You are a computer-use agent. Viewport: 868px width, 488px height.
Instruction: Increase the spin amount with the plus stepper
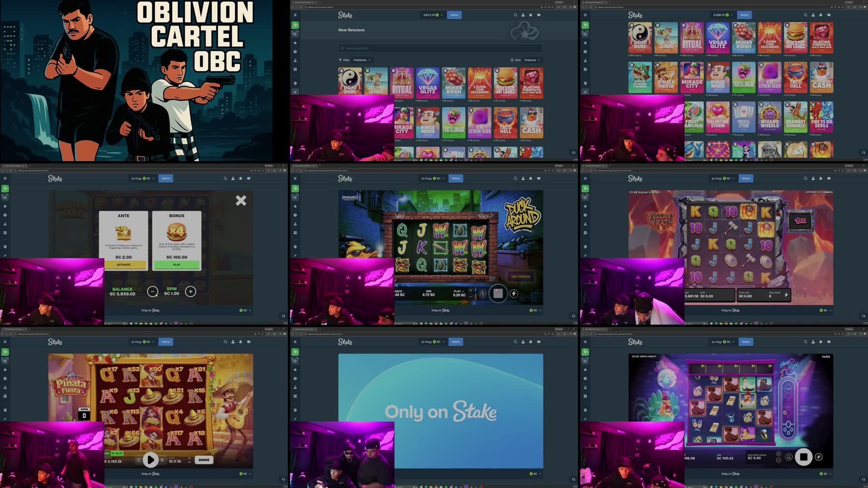click(x=191, y=292)
